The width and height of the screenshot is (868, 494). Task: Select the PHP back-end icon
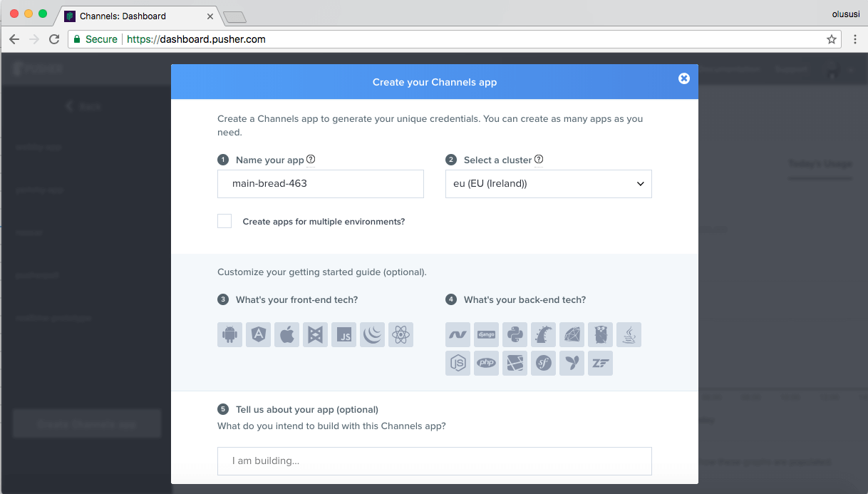[486, 363]
